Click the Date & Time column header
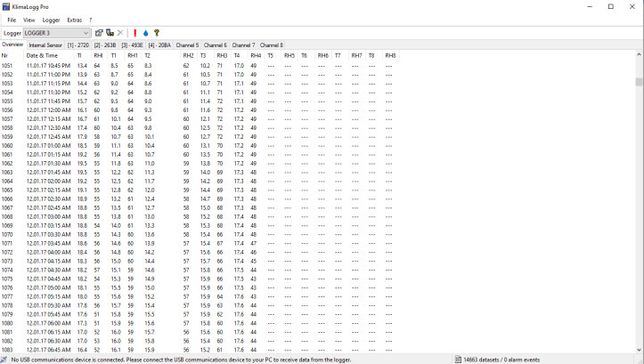 42,55
